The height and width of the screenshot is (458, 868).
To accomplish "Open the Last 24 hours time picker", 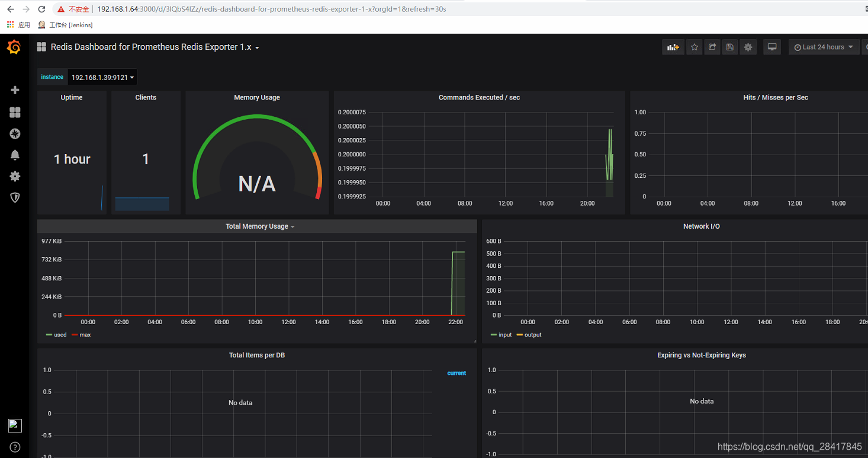I will pos(824,47).
